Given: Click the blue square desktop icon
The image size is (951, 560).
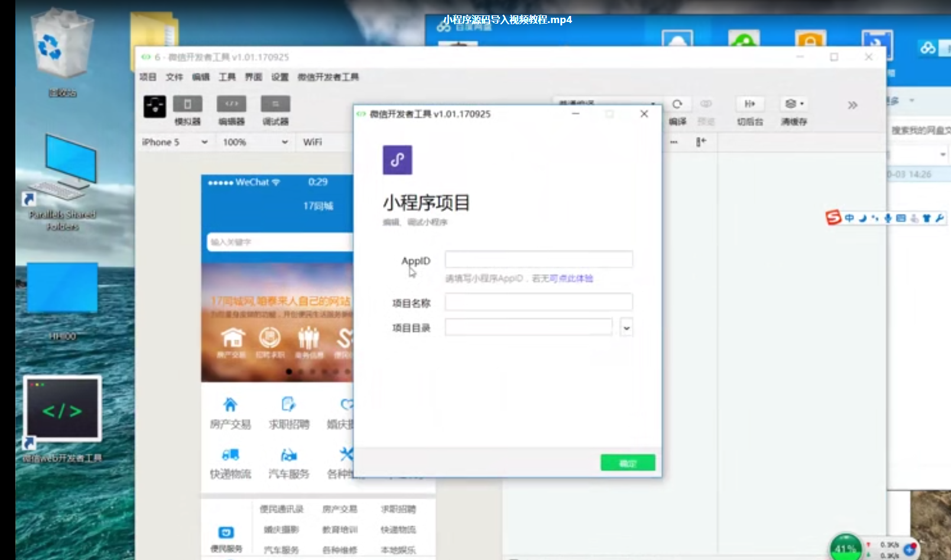Looking at the screenshot, I should [x=62, y=288].
